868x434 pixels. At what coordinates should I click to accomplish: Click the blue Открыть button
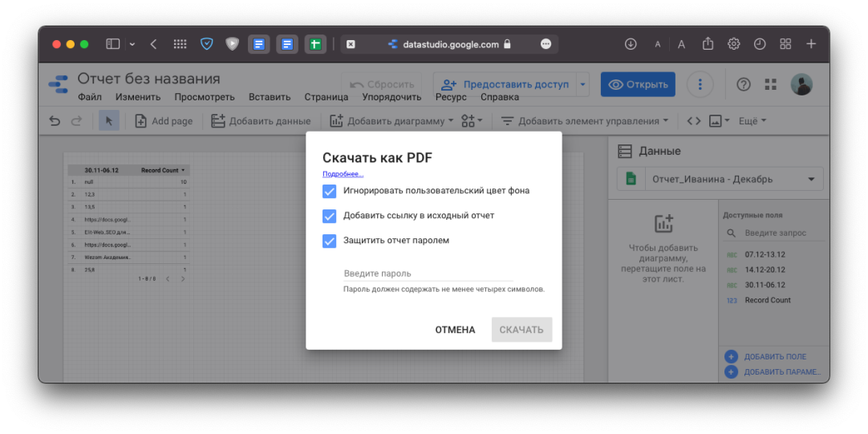point(638,85)
